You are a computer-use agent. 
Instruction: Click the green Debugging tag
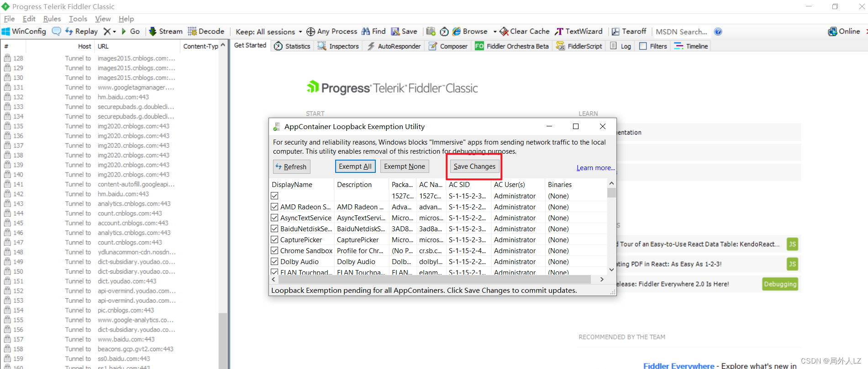tap(780, 284)
